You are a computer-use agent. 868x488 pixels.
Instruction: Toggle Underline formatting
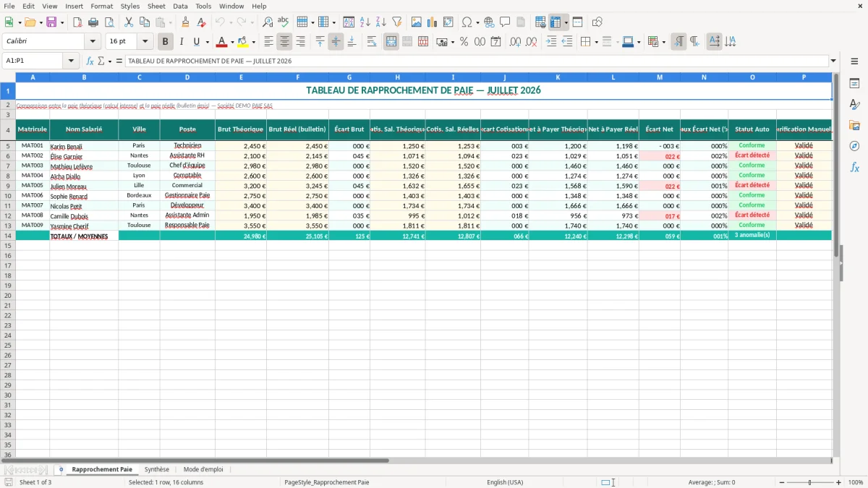[x=196, y=42]
